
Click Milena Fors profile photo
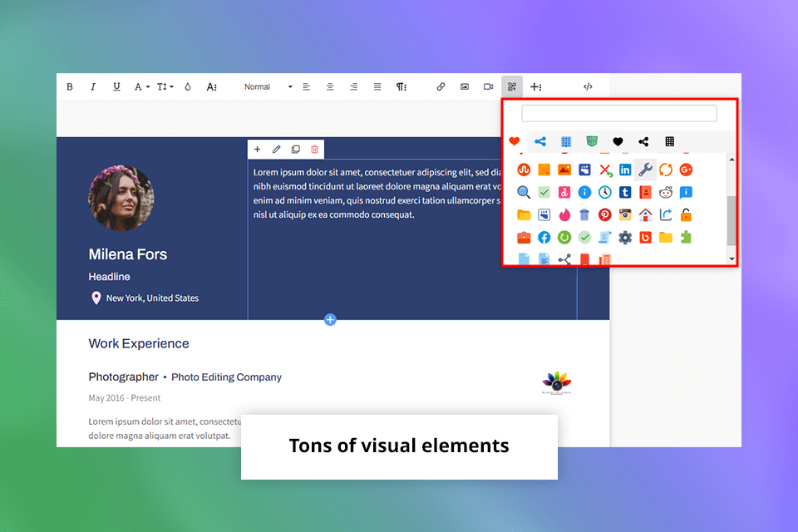121,198
